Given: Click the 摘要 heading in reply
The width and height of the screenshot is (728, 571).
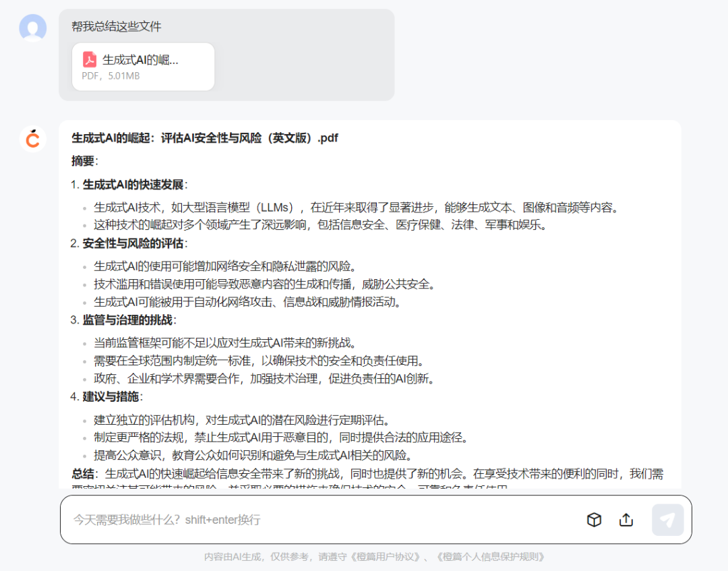Looking at the screenshot, I should point(84,161).
